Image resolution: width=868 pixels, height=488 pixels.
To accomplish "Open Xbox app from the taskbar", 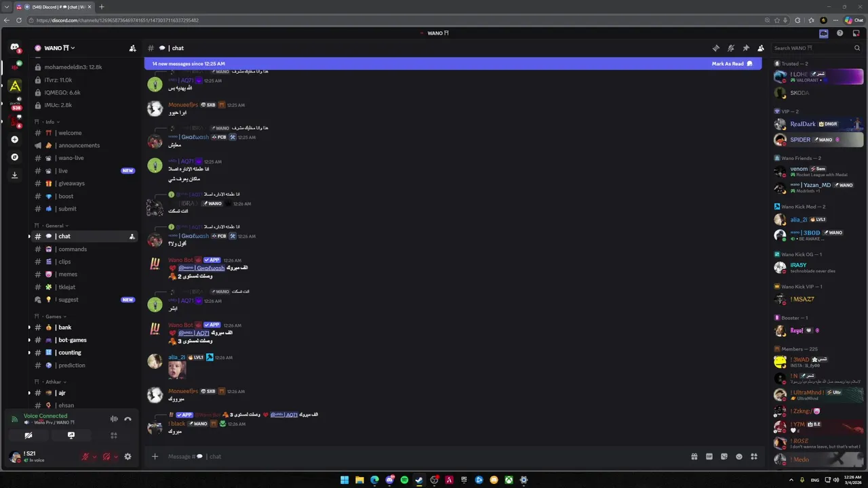I will click(x=509, y=480).
